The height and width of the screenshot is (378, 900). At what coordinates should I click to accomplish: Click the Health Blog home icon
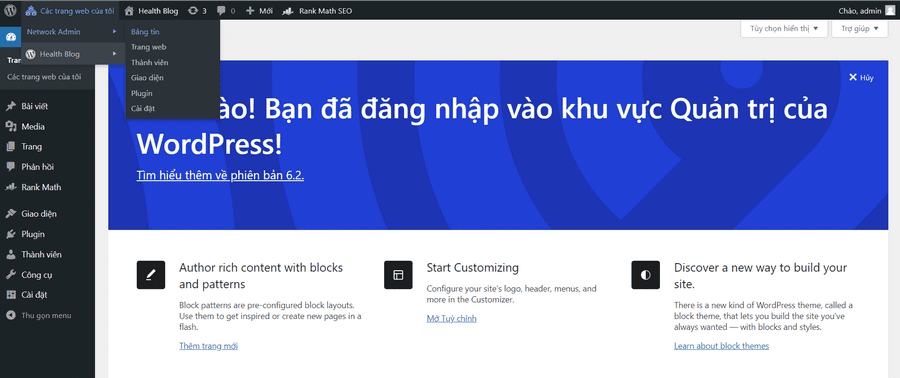[129, 10]
